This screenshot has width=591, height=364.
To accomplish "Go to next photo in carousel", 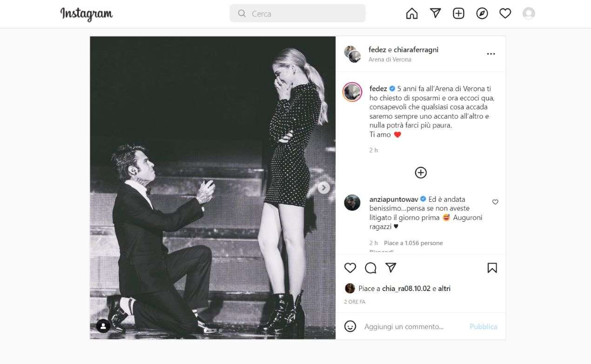I will [324, 188].
